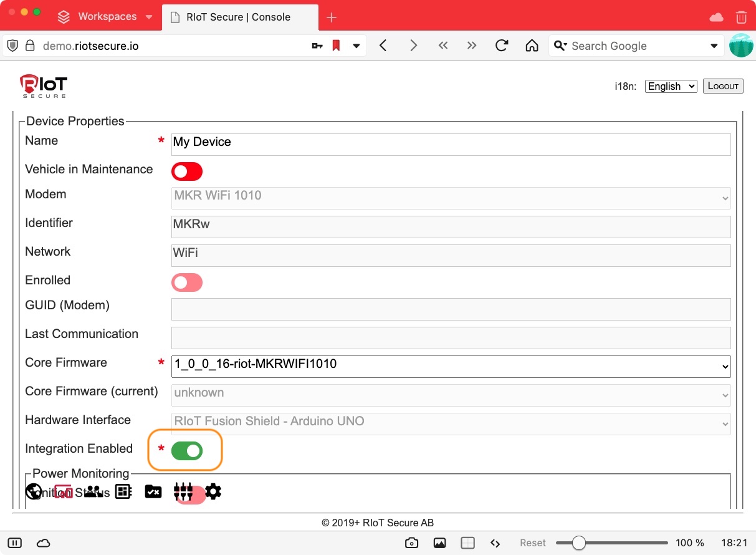Capture page with the camera icon
Viewport: 756px width, 555px height.
(411, 543)
